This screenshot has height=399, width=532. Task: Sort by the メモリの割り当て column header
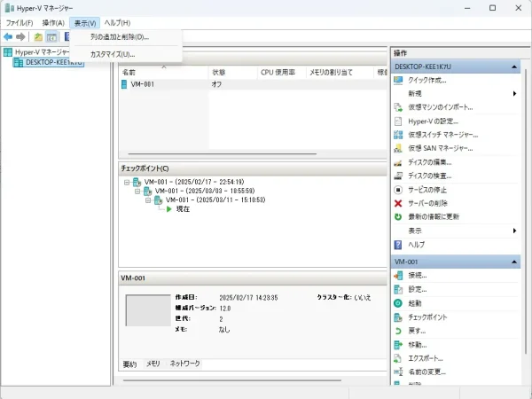340,73
